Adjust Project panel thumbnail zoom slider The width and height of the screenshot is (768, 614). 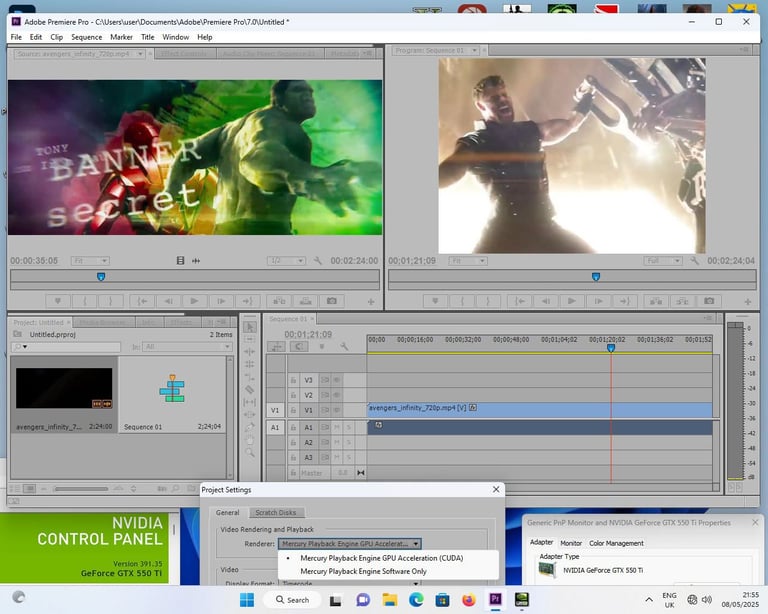[x=81, y=489]
